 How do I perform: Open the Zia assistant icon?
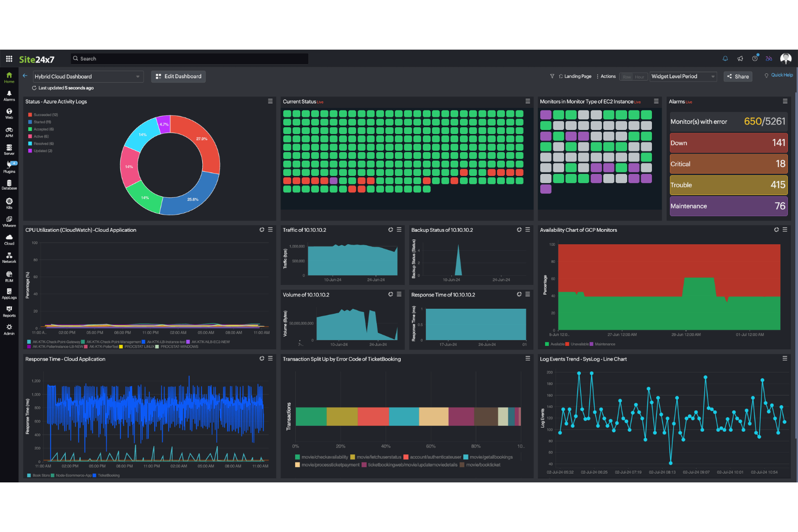point(769,59)
